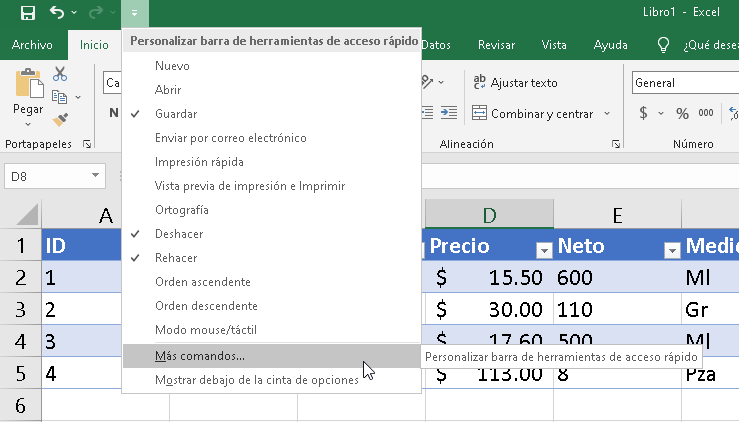Select column D header
Image resolution: width=739 pixels, height=422 pixels.
coord(489,215)
